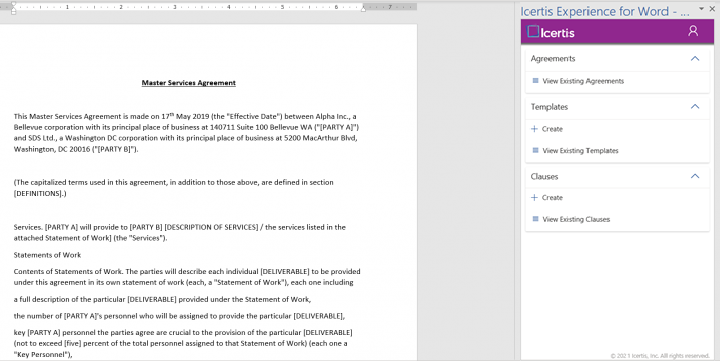The image size is (720, 361).
Task: Click the Templates section heading
Action: click(x=549, y=107)
